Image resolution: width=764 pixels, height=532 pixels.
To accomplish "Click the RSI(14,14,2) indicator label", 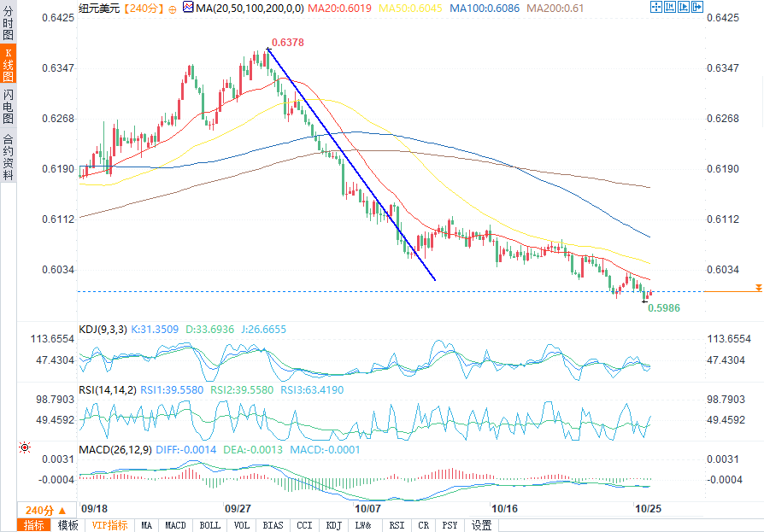I will point(108,390).
